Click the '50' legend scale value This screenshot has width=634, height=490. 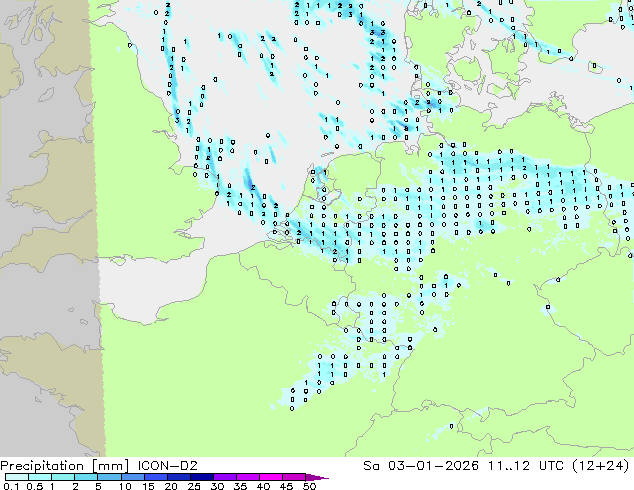[x=309, y=486]
